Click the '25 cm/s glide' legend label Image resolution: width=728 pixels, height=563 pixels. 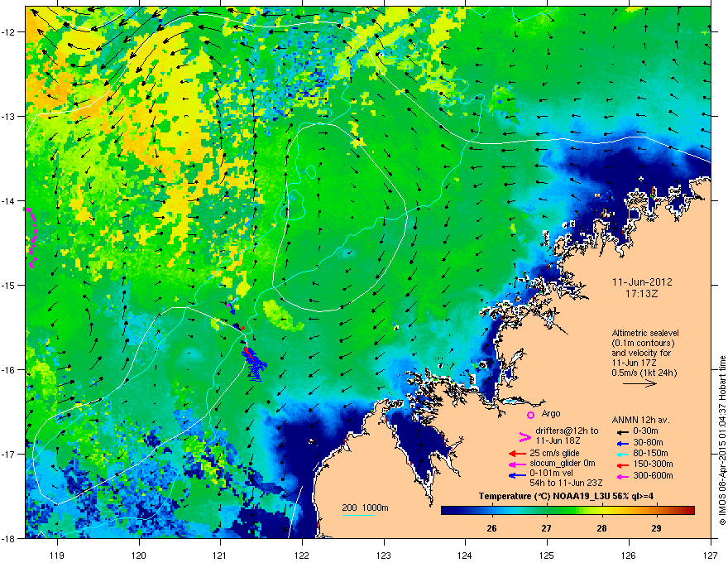554,453
